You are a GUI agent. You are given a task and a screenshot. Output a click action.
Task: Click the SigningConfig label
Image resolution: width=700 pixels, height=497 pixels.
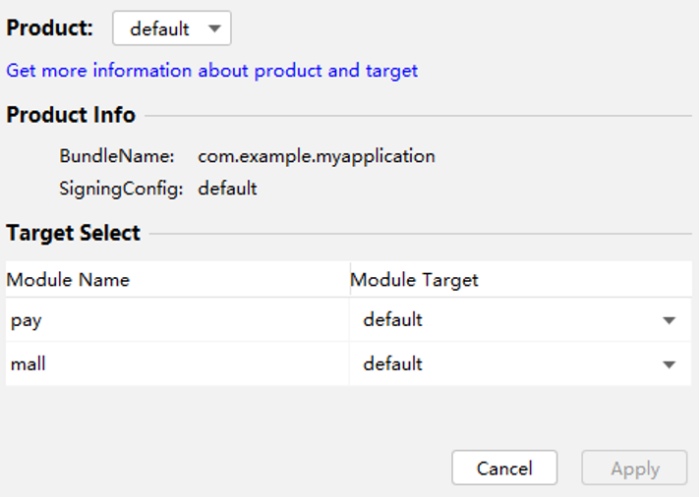(x=121, y=188)
